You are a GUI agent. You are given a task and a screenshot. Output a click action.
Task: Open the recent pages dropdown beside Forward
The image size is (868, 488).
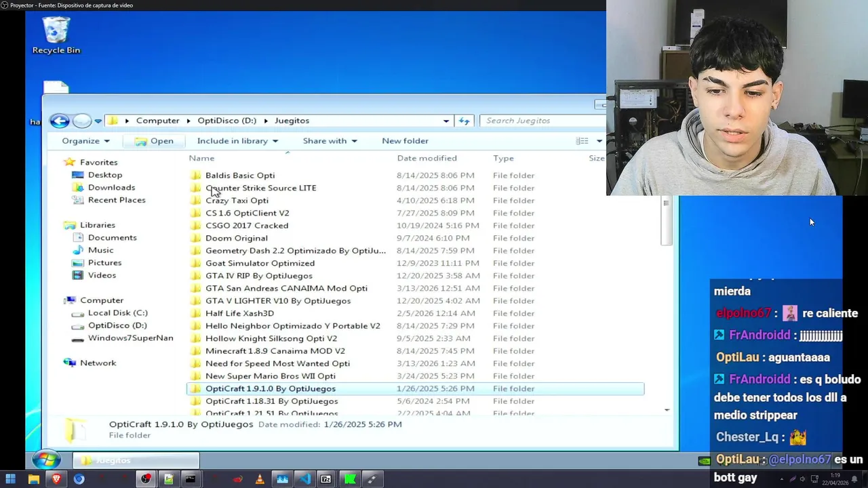pos(98,121)
